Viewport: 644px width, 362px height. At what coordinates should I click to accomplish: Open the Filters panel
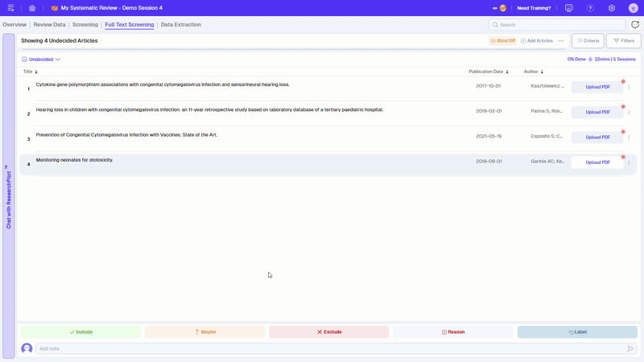(x=624, y=40)
